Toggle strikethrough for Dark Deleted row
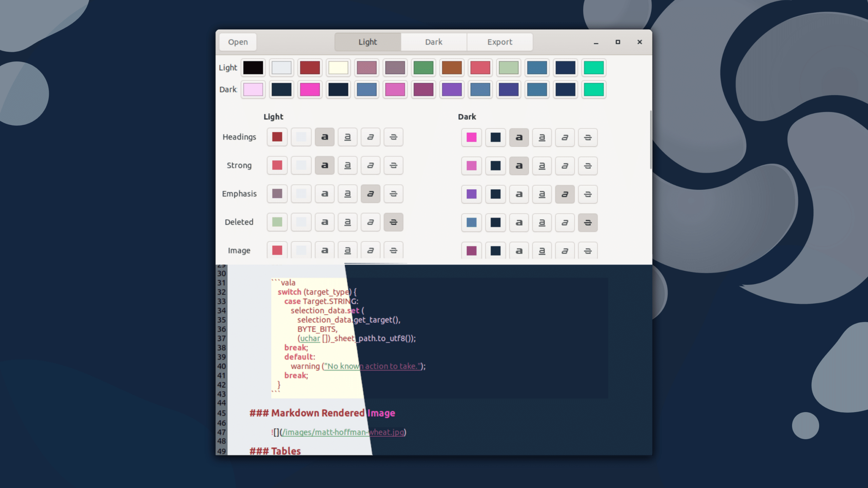The width and height of the screenshot is (868, 488). 588,223
